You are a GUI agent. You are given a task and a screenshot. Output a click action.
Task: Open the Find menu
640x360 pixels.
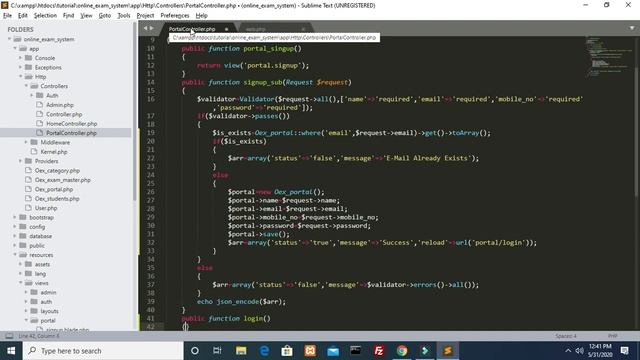click(68, 16)
